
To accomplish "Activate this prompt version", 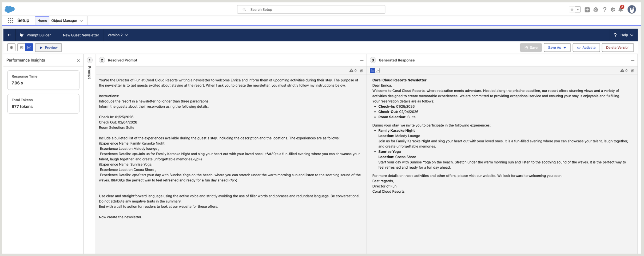I will 586,48.
